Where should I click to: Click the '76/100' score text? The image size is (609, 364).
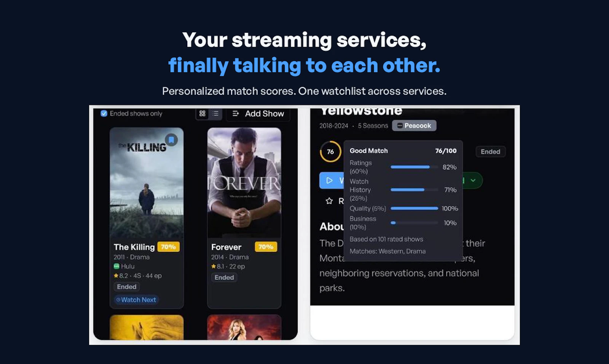(446, 151)
